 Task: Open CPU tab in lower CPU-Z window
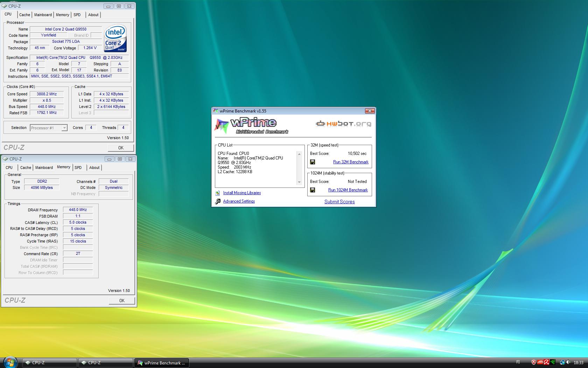tap(9, 168)
